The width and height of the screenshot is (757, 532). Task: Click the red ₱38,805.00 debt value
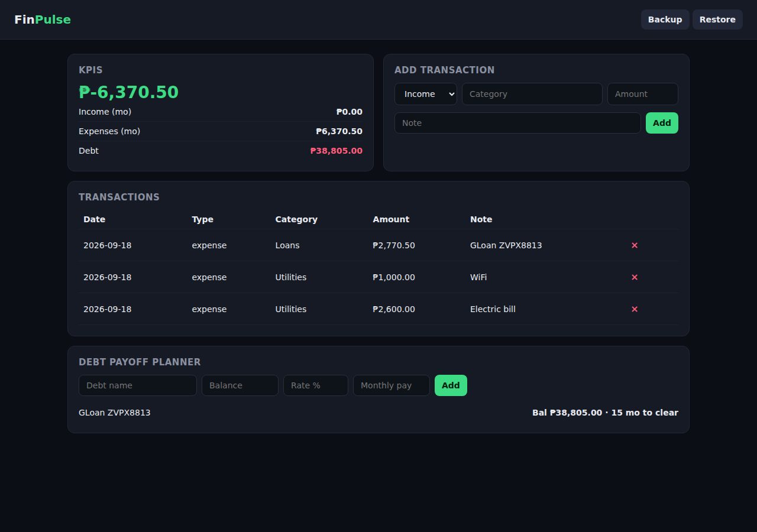click(x=337, y=151)
